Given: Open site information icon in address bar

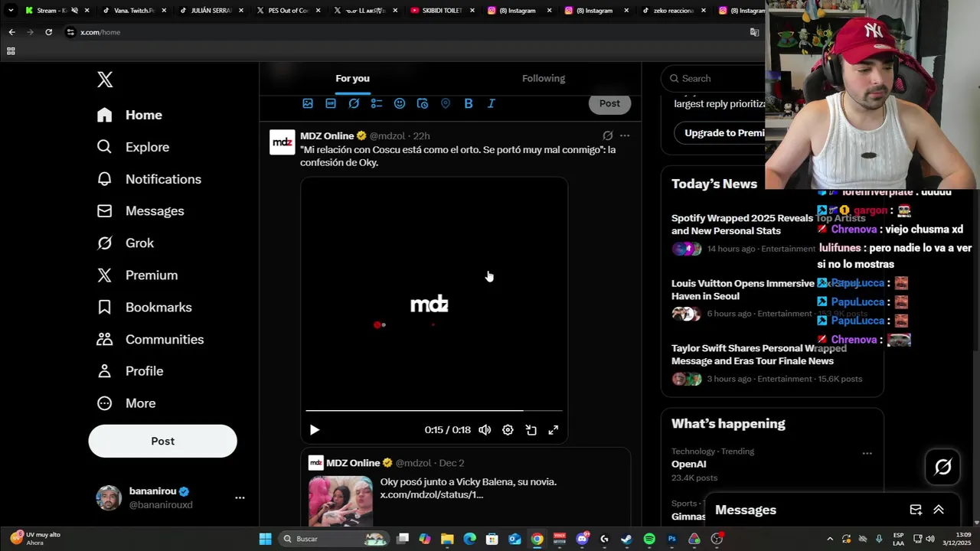Looking at the screenshot, I should (70, 32).
